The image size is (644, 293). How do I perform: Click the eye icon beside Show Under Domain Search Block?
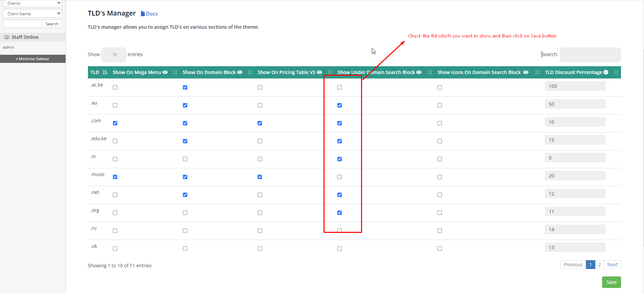coord(419,72)
